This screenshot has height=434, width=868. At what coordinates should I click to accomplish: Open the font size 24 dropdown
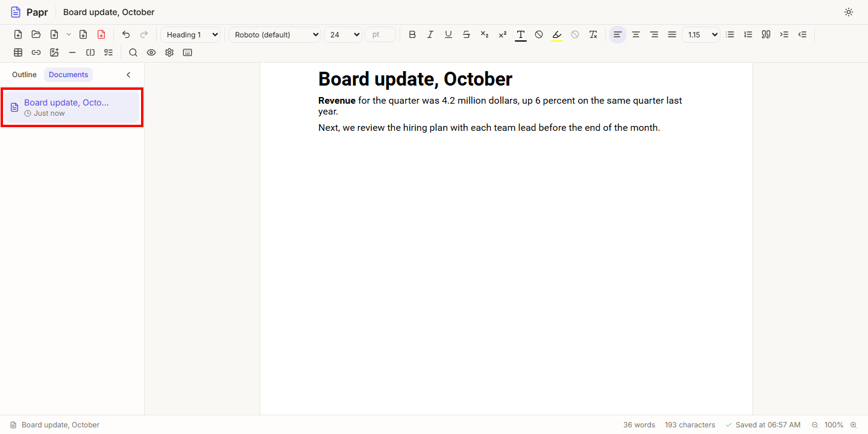click(x=343, y=34)
